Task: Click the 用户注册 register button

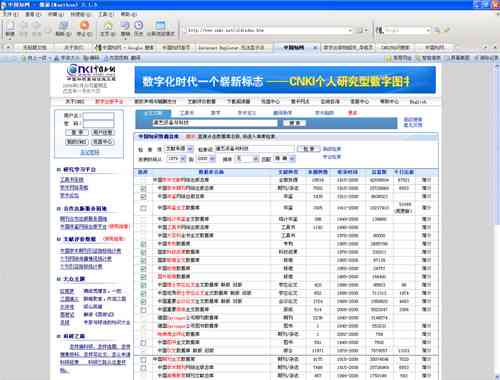Action: [x=102, y=133]
